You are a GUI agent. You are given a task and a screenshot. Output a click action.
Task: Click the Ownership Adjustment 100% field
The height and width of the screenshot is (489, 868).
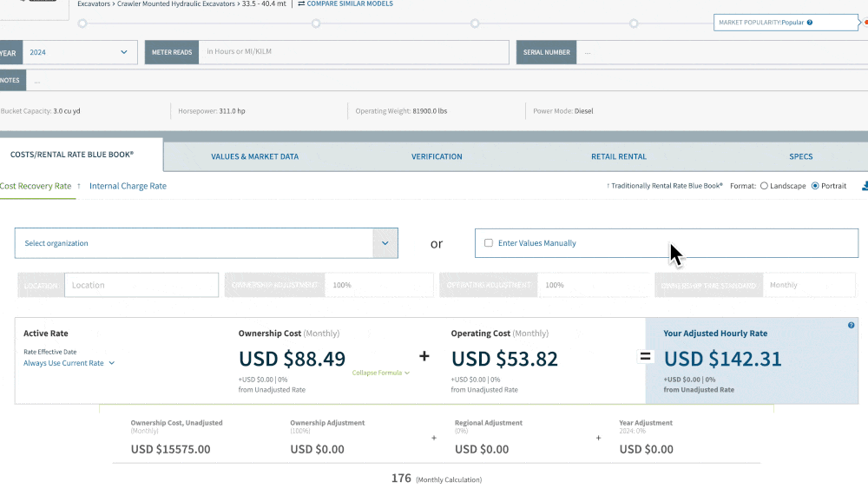(379, 285)
